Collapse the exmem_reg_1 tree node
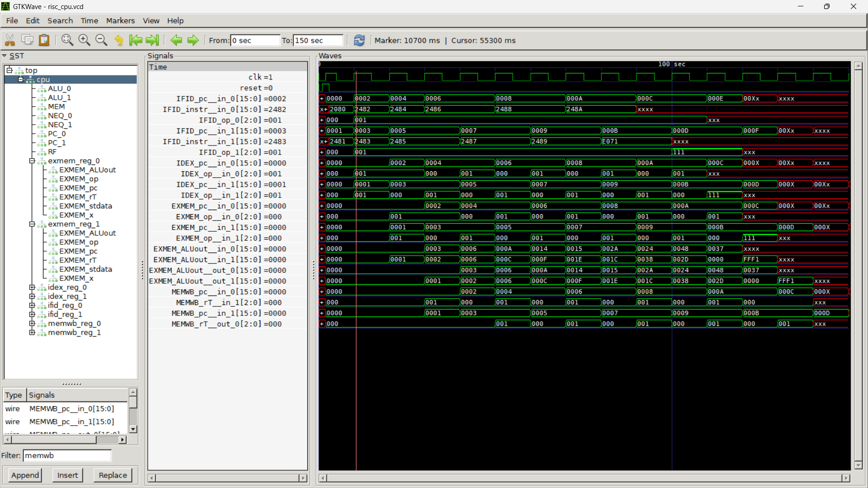Viewport: 868px width, 488px height. [32, 224]
